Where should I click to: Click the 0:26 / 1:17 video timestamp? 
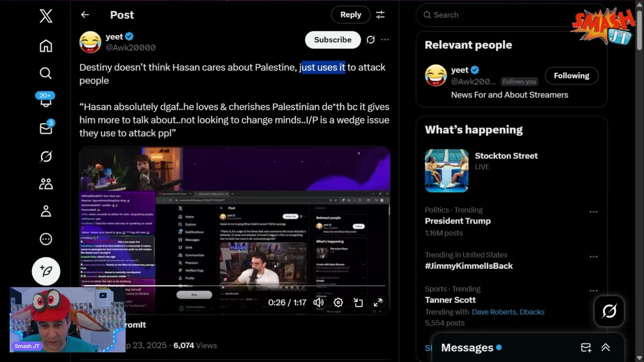coord(287,302)
